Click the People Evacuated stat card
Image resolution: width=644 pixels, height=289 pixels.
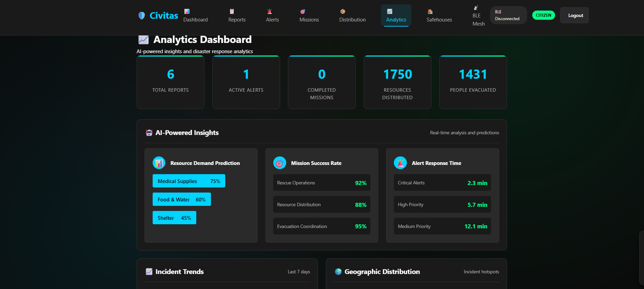tap(473, 82)
